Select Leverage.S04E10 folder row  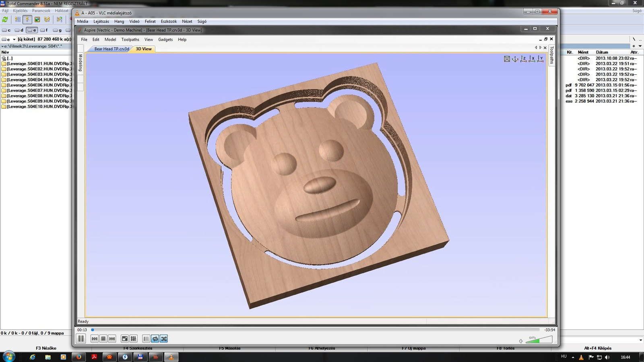pyautogui.click(x=36, y=107)
